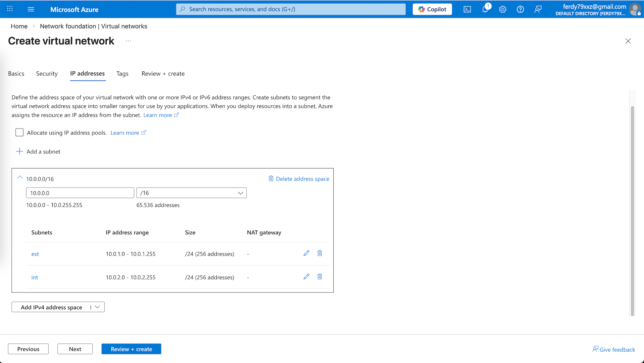
Task: Click the feedback icon in top bar
Action: coord(538,9)
